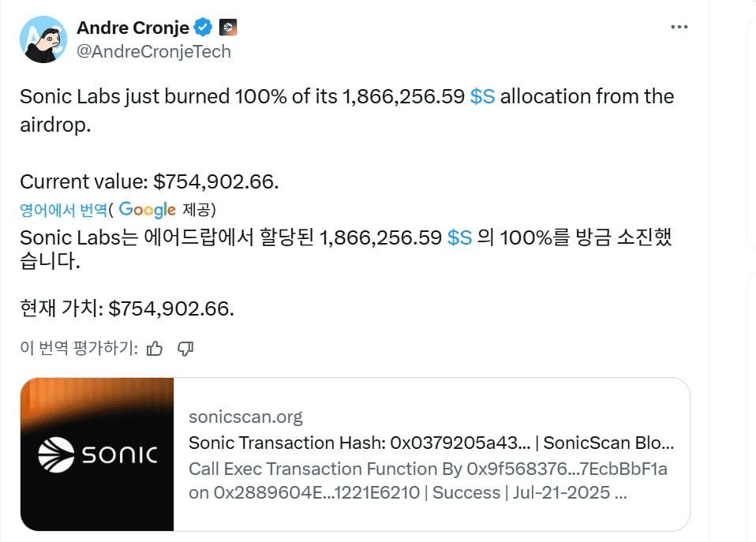Open the three-dot more options menu
The width and height of the screenshot is (756, 542).
click(679, 27)
